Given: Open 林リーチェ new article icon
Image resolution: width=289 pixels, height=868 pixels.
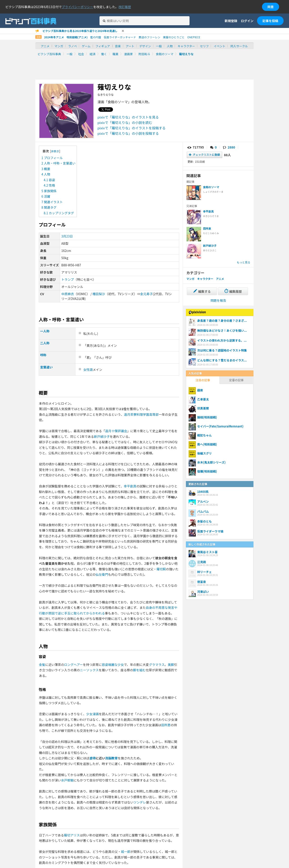Looking at the screenshot, I should coord(192,573).
